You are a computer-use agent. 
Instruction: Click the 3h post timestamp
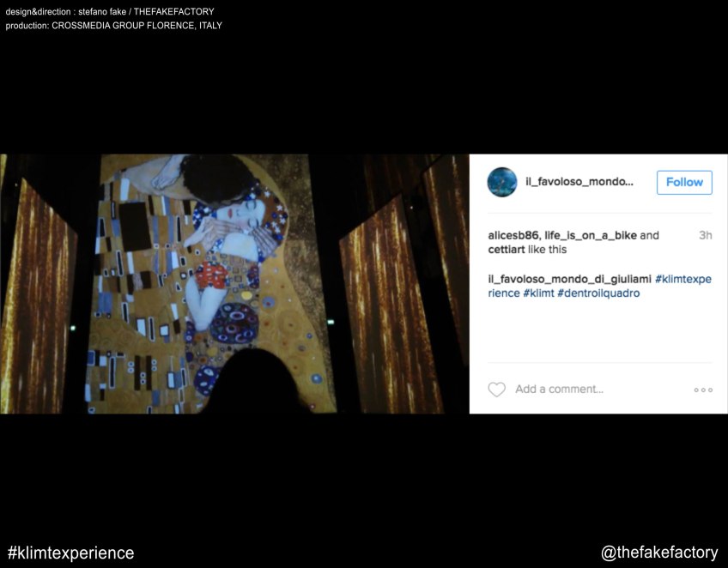705,235
